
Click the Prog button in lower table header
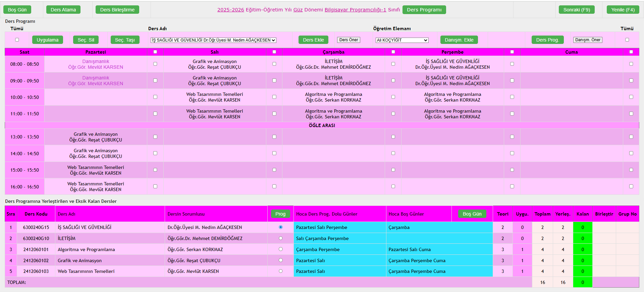click(280, 214)
